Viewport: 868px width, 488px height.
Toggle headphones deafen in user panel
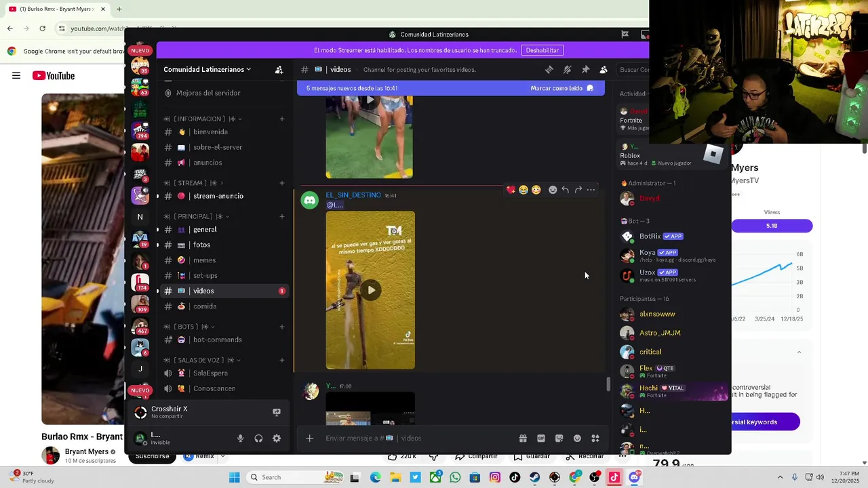coord(258,439)
